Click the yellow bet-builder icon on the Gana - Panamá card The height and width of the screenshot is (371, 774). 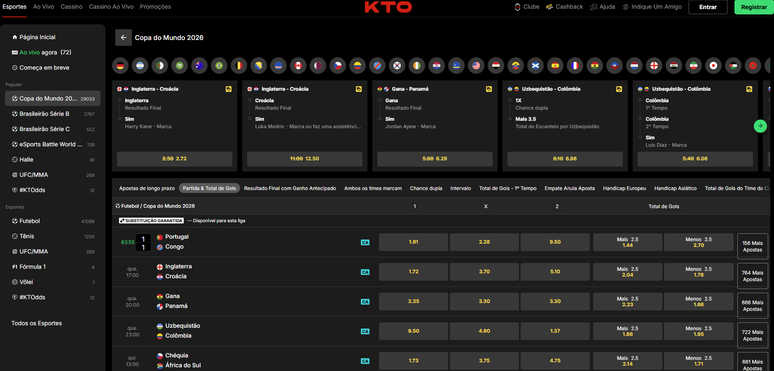pos(489,89)
